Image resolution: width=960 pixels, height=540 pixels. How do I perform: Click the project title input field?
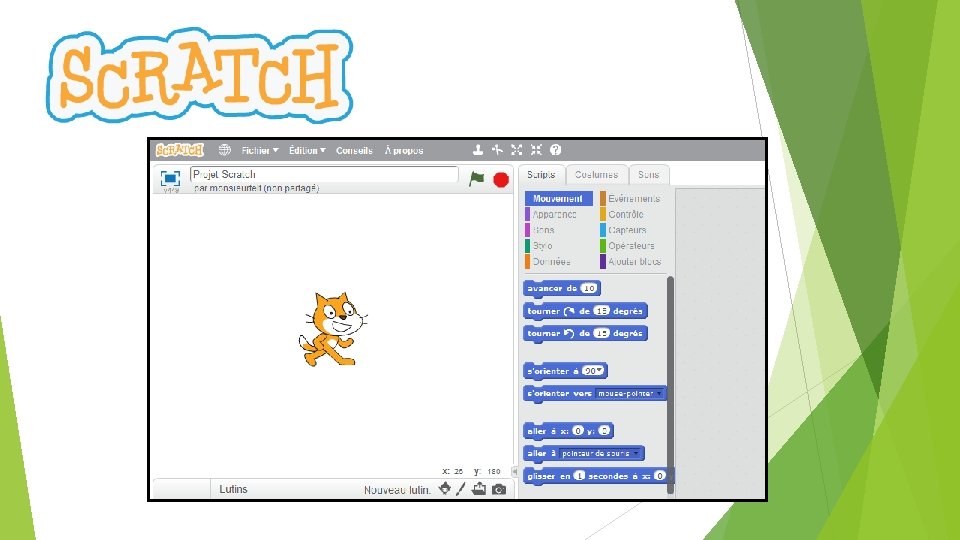(324, 174)
